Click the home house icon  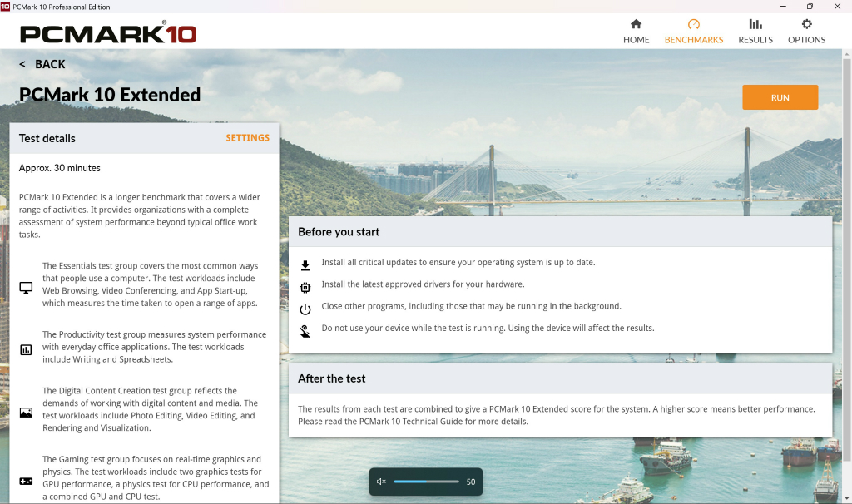point(636,24)
